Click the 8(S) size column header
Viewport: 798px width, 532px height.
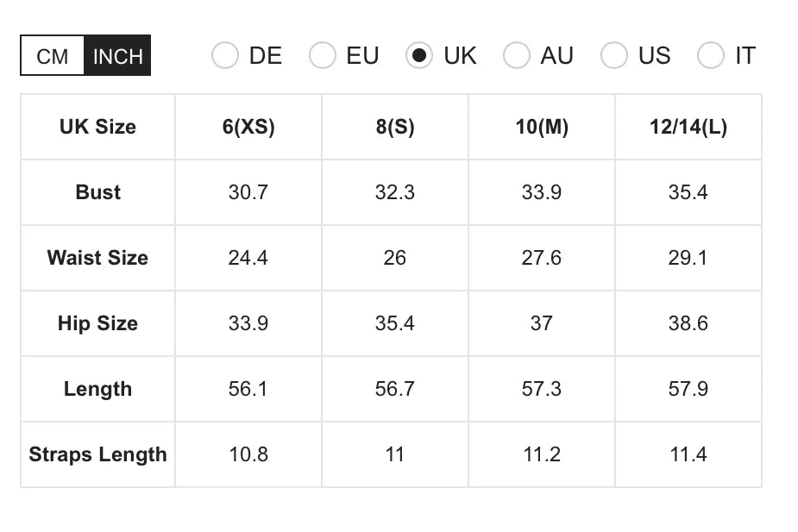[x=395, y=127]
